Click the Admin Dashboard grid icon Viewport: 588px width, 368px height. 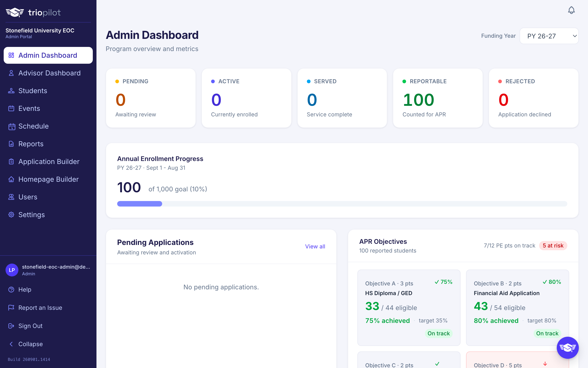tap(11, 55)
